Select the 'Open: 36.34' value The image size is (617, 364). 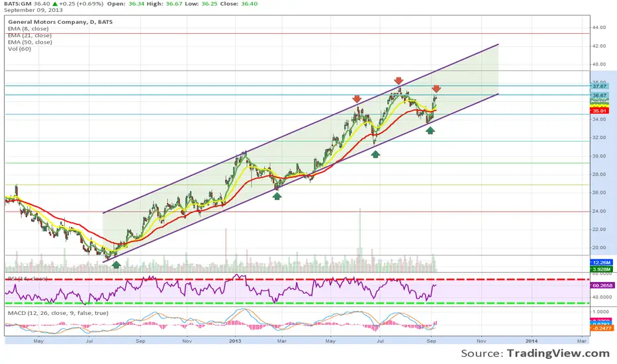pos(126,3)
